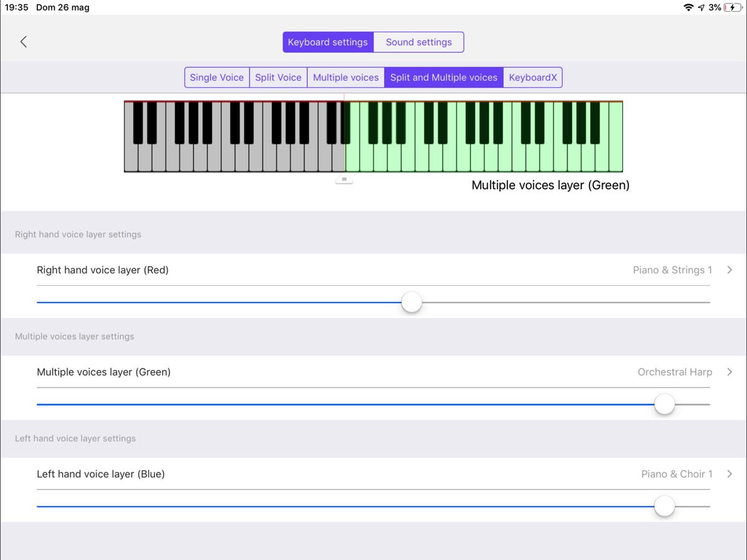Select Multiple voices mode
This screenshot has height=560, width=747.
coord(345,78)
